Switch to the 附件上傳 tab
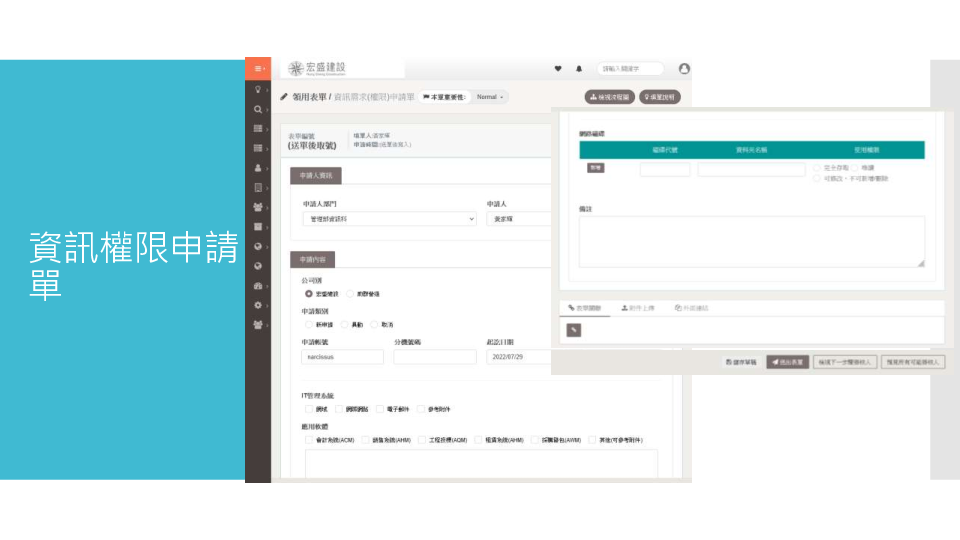Image resolution: width=960 pixels, height=540 pixels. coord(638,308)
